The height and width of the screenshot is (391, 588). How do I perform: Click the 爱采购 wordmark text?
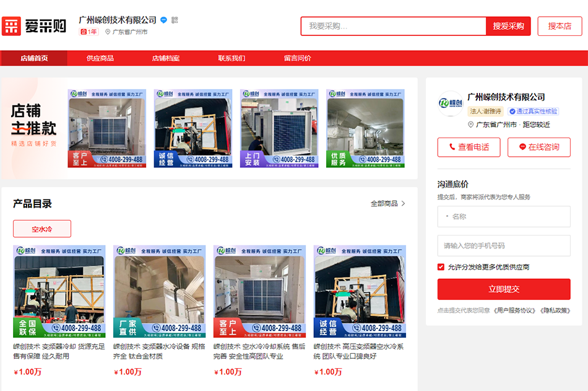click(x=45, y=26)
